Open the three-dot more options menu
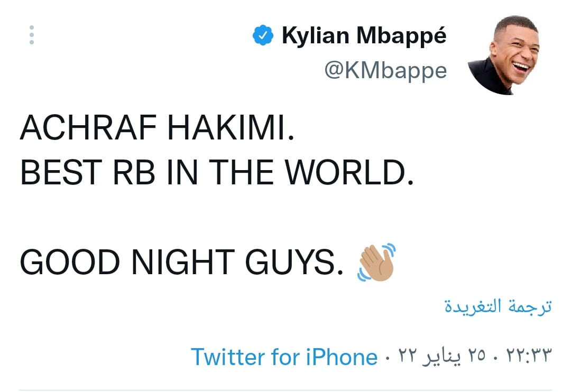 tap(32, 35)
